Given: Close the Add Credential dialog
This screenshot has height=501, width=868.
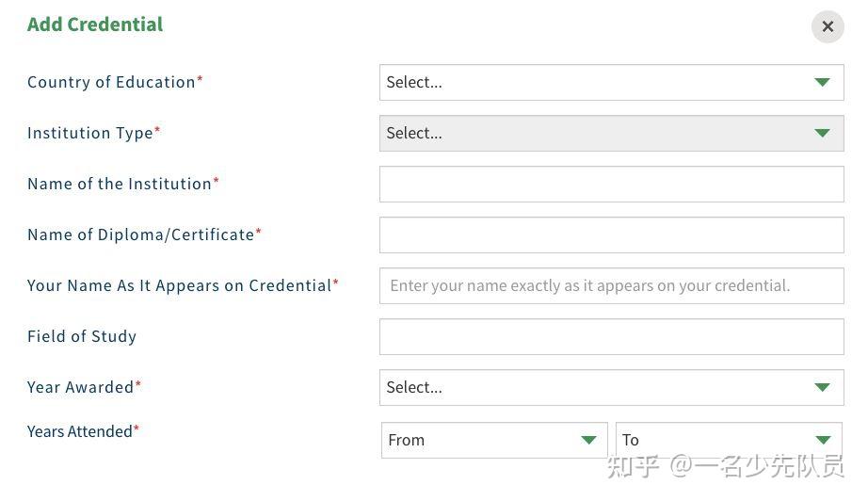Looking at the screenshot, I should click(x=828, y=26).
